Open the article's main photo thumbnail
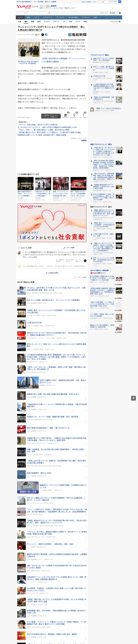This screenshot has width=138, height=644. [x=29, y=49]
